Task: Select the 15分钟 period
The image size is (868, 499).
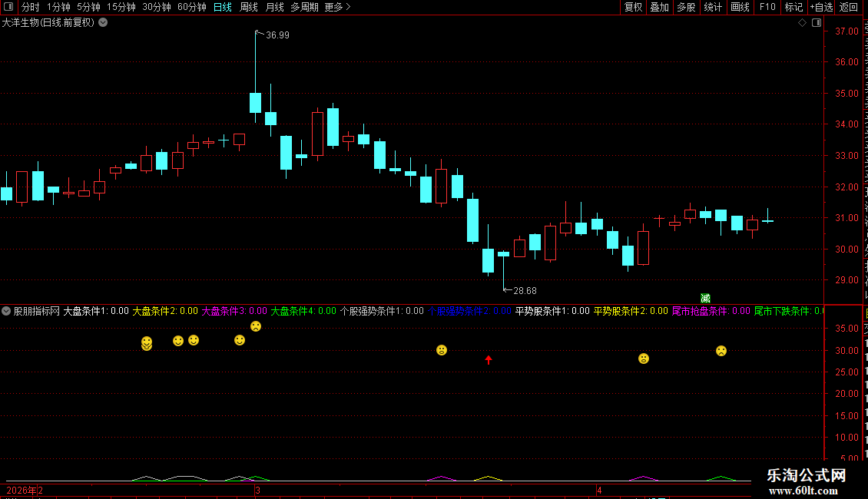Action: (x=121, y=7)
